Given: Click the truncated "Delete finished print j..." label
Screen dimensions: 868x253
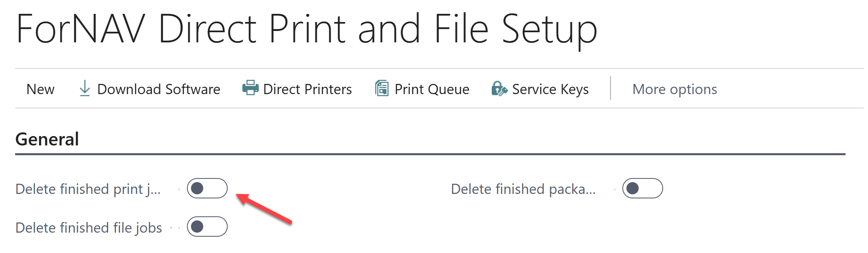Looking at the screenshot, I should (x=88, y=189).
